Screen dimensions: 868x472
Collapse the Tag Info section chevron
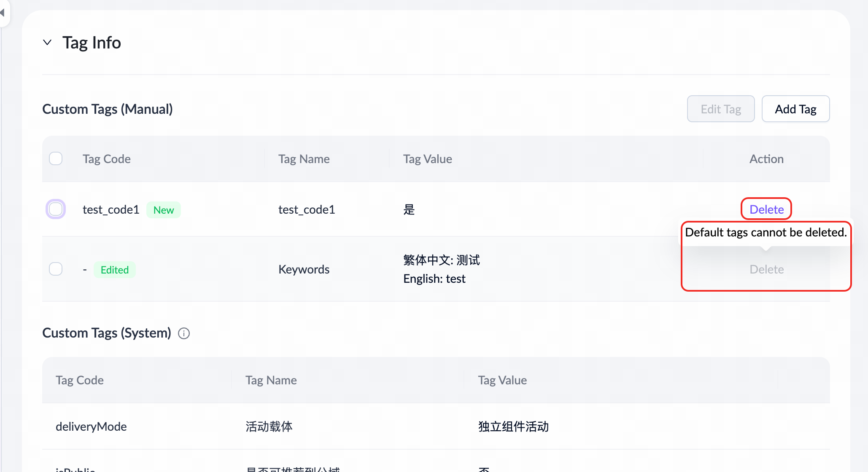click(47, 43)
